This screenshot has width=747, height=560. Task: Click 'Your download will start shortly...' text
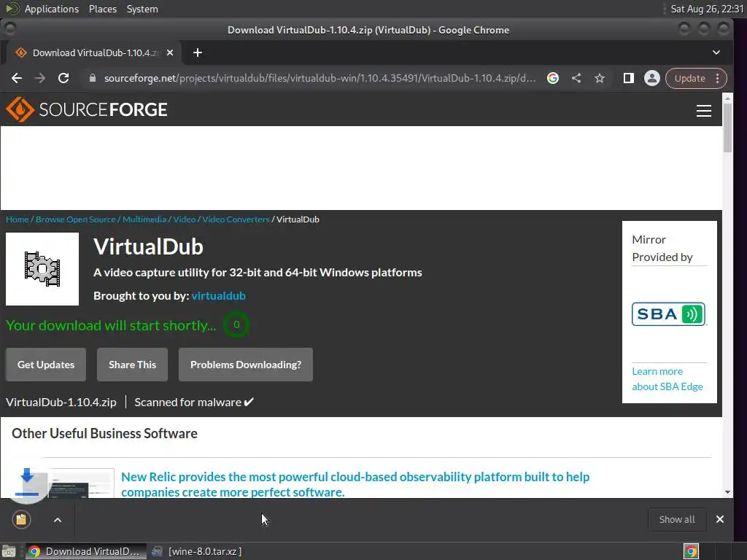(111, 325)
